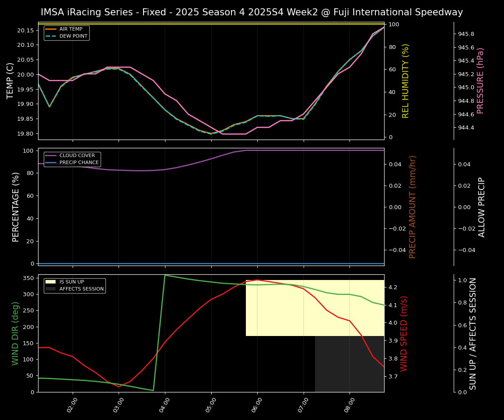Select the PRECIP CHANCE legend label
504x420 pixels.
coord(79,162)
